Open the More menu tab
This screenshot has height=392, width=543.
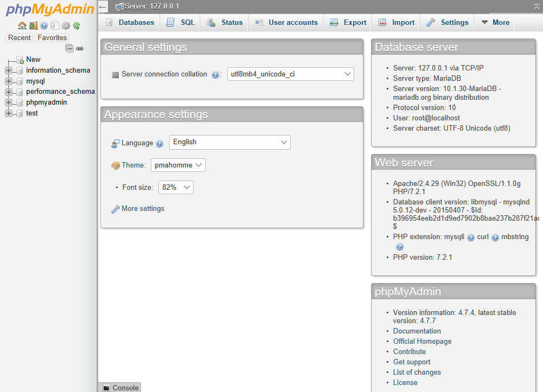495,22
